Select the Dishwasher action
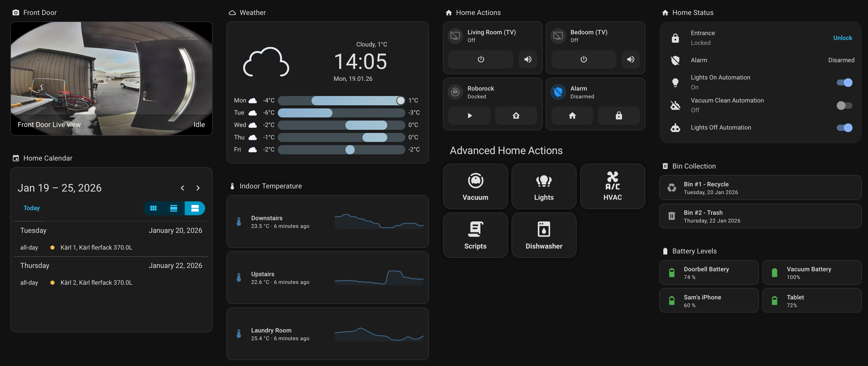The width and height of the screenshot is (868, 366). click(x=544, y=235)
